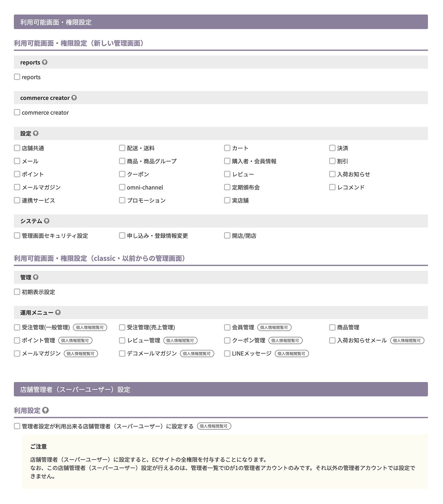The width and height of the screenshot is (443, 504).
Task: Click 個人情報閲覧可 badge beside 会員管理
Action: (274, 328)
